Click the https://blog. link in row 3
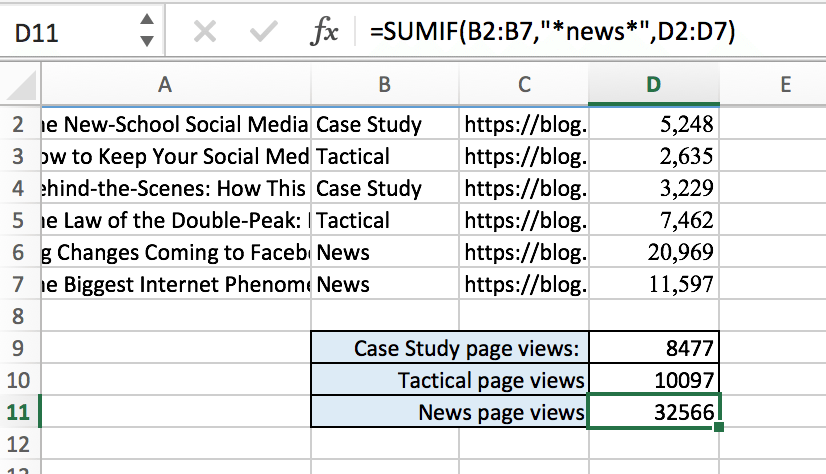 [524, 156]
